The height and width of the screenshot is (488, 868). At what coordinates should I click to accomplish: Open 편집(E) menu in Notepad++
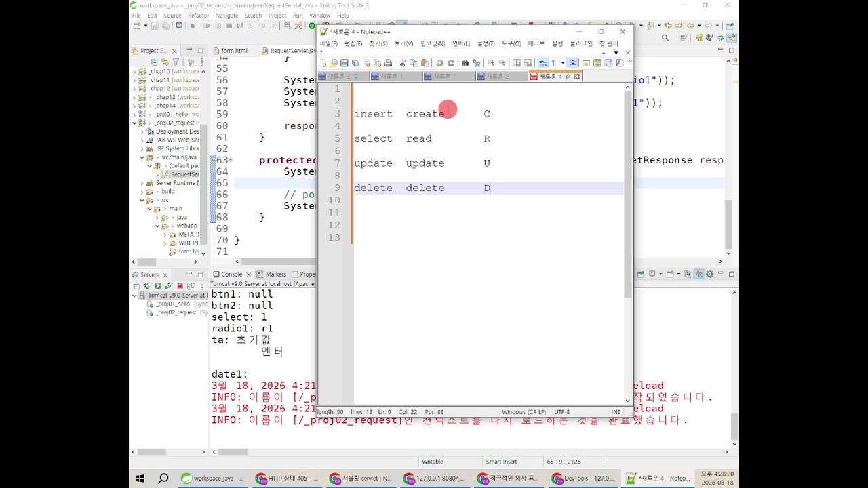[x=353, y=43]
